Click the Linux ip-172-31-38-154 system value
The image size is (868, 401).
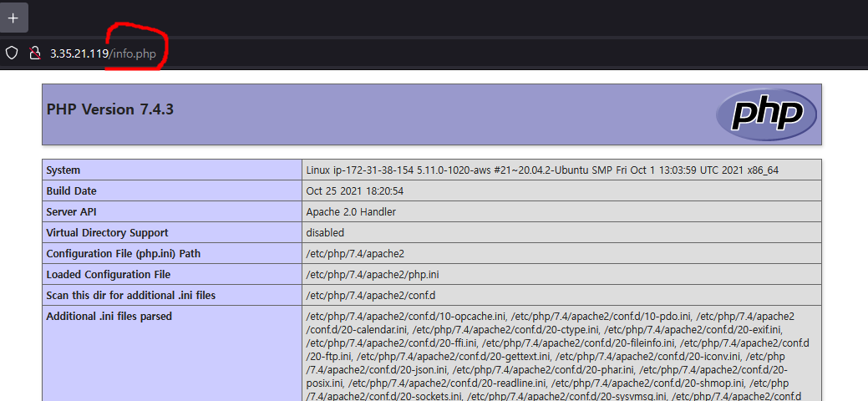[x=542, y=170]
